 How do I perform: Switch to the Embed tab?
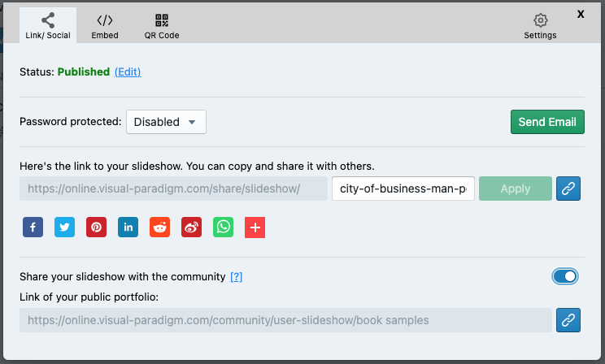tap(105, 26)
